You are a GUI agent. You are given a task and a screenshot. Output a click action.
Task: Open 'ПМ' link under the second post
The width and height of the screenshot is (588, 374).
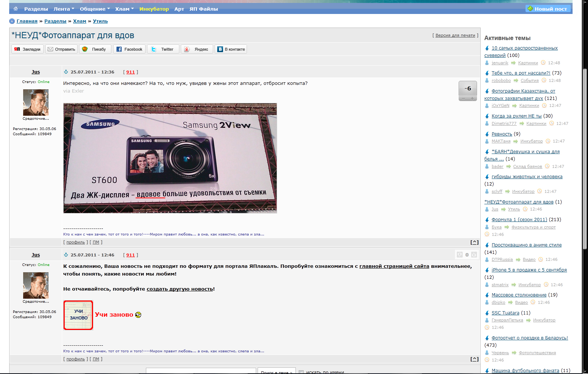tap(96, 359)
